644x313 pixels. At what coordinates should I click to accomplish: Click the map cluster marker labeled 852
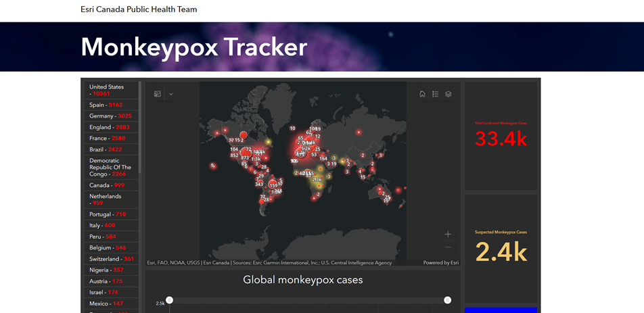pyautogui.click(x=235, y=155)
